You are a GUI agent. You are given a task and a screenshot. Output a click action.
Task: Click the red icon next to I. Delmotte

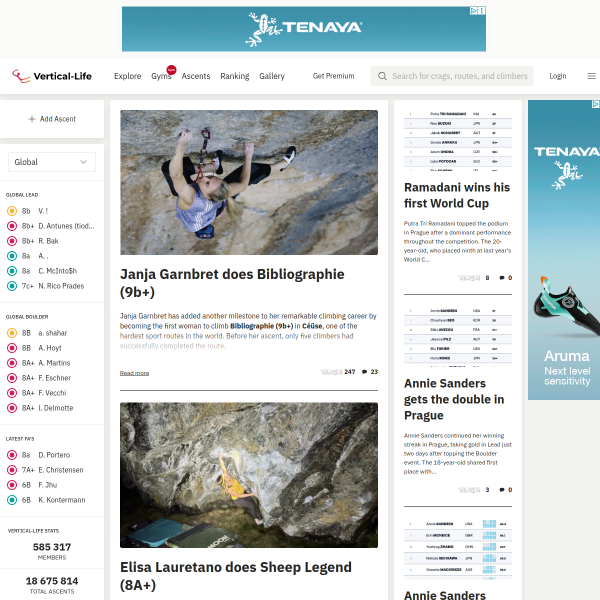point(12,408)
